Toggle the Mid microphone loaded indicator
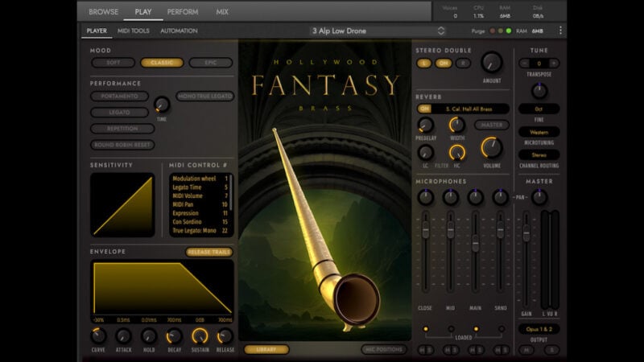The height and width of the screenshot is (362, 644). point(451,328)
